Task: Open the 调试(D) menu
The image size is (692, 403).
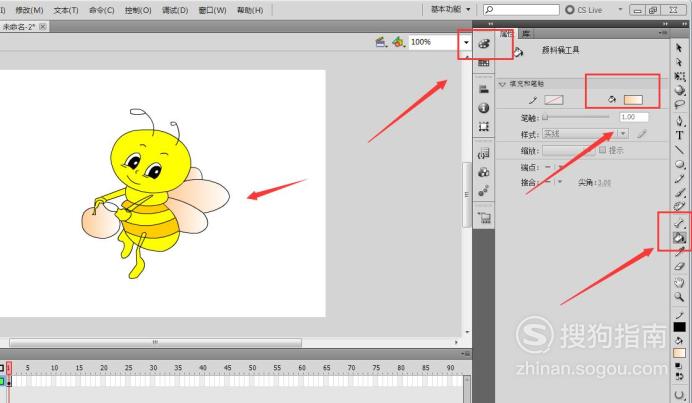Action: (175, 10)
